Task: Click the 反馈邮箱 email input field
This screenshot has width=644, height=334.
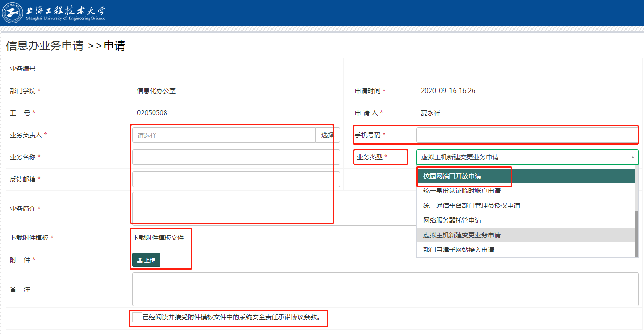Action: click(x=236, y=179)
